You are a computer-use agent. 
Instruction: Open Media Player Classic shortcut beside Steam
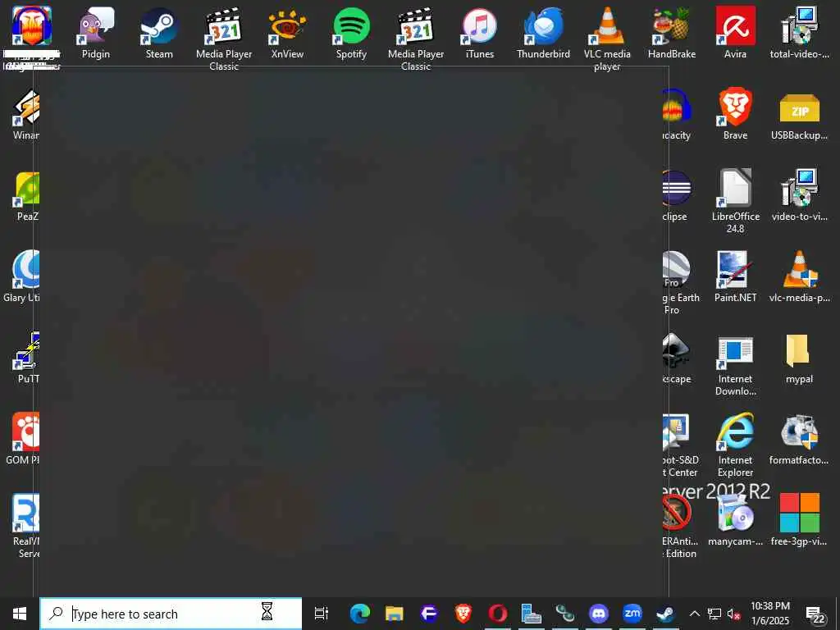tap(224, 39)
